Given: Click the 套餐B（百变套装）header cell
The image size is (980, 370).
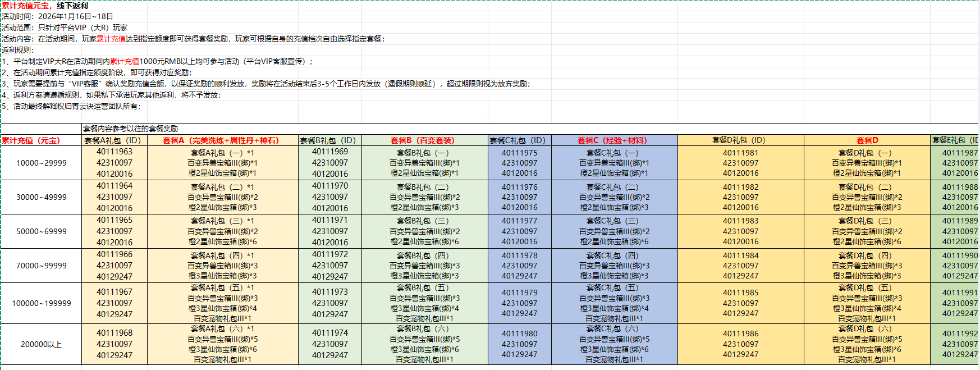Looking at the screenshot, I should pos(424,140).
